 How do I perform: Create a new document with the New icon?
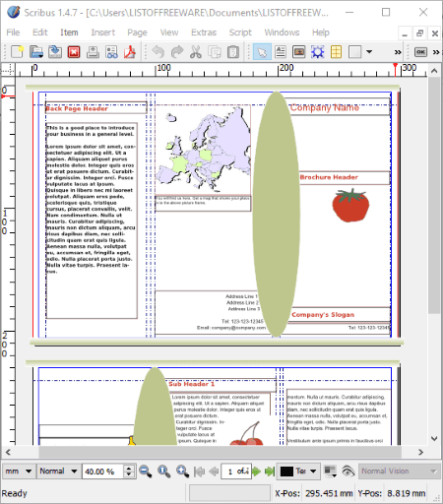click(x=17, y=52)
